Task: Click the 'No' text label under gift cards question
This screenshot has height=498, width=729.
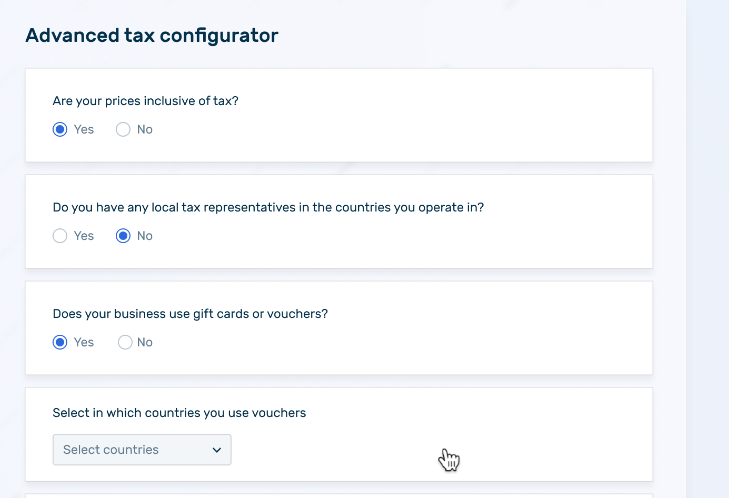Action: (x=145, y=342)
